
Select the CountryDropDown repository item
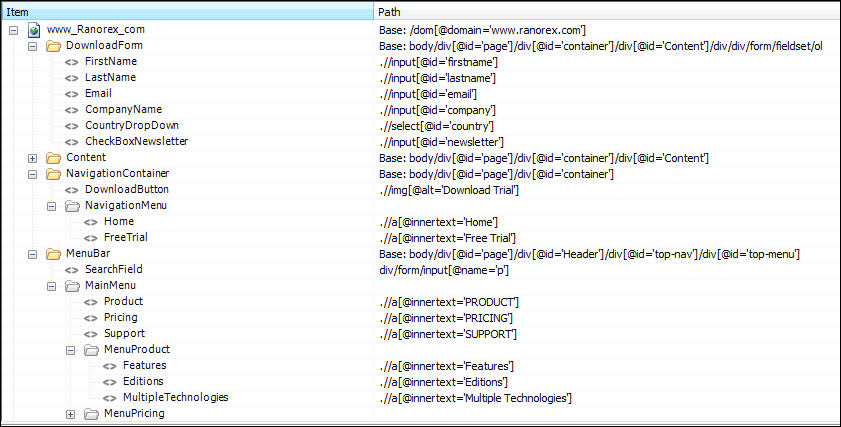pos(131,126)
